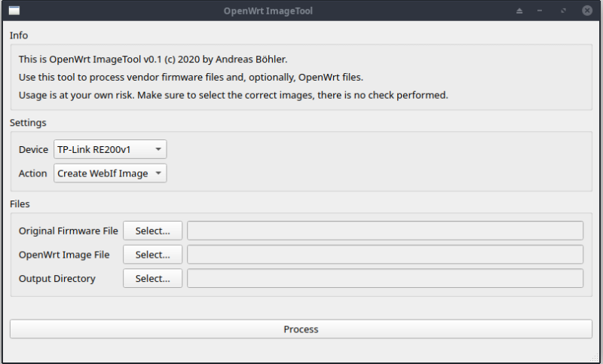
Task: Minimize the OpenWrt ImageTool window
Action: pyautogui.click(x=540, y=11)
